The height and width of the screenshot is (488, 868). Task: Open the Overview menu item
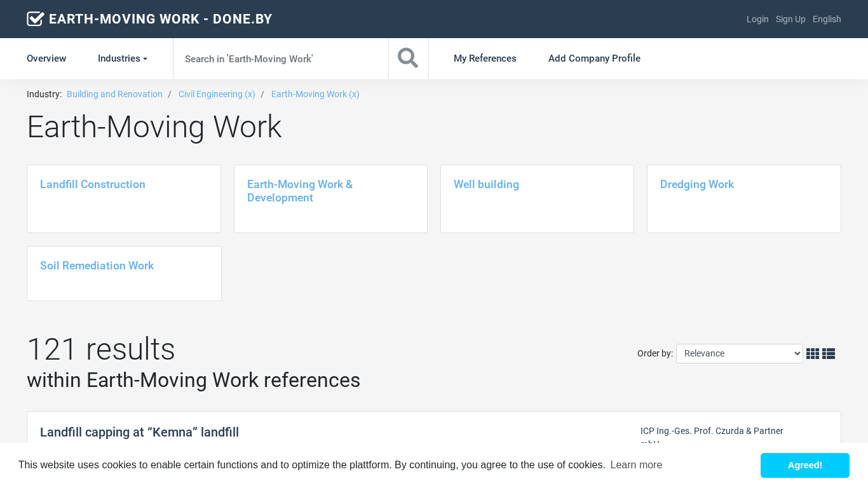click(x=46, y=58)
